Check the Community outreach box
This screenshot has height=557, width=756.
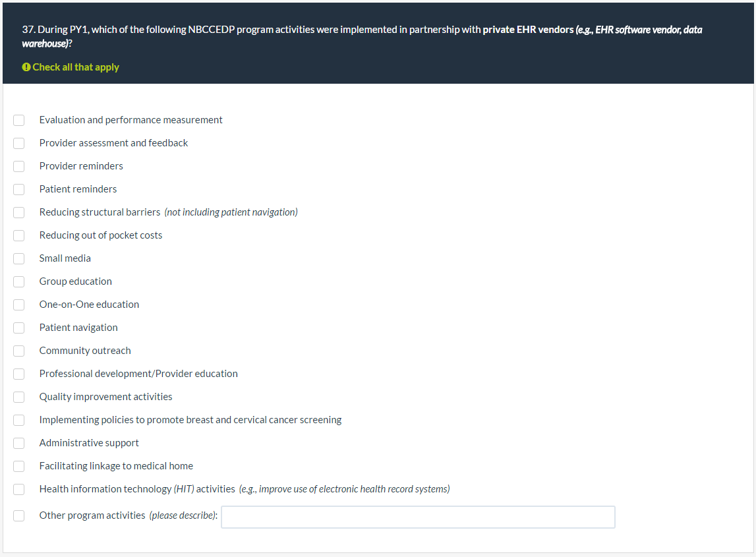pyautogui.click(x=19, y=351)
